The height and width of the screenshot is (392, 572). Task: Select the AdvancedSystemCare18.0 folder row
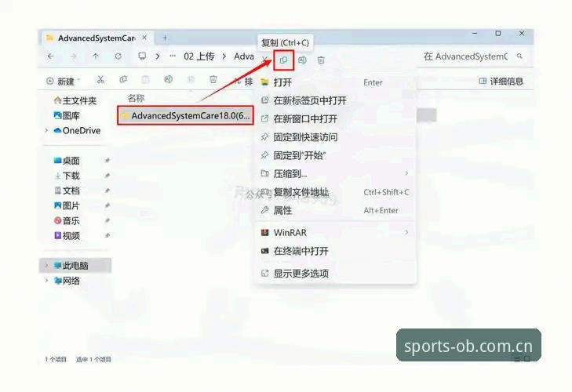[x=185, y=115]
